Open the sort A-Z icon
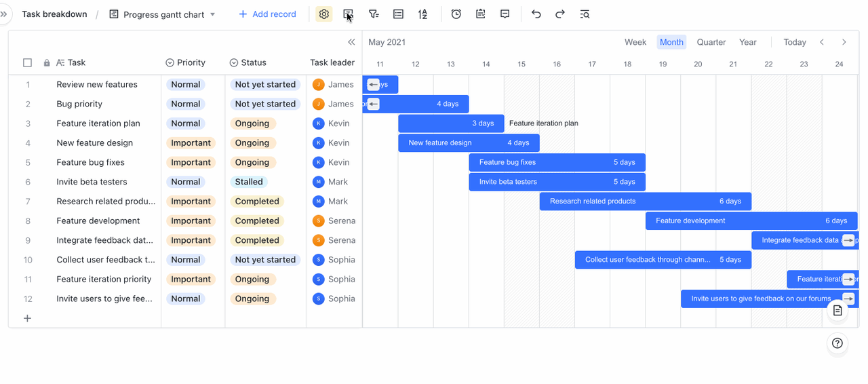The width and height of the screenshot is (868, 384). 422,14
